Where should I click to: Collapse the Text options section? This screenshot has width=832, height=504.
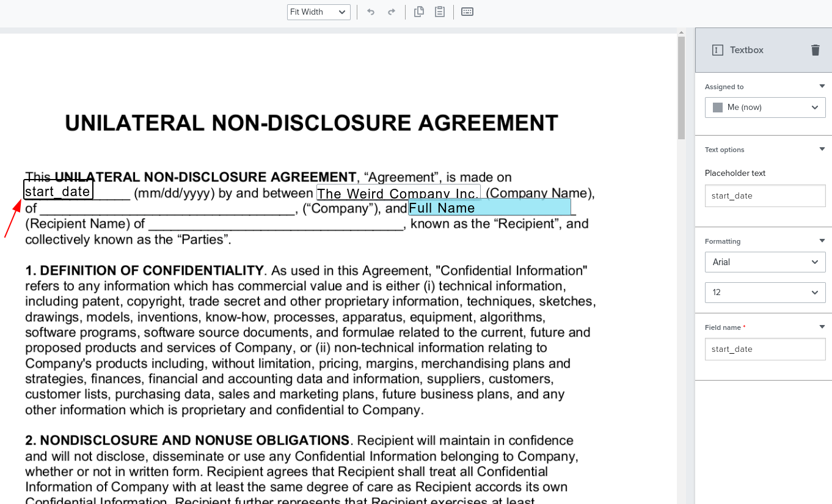[822, 149]
